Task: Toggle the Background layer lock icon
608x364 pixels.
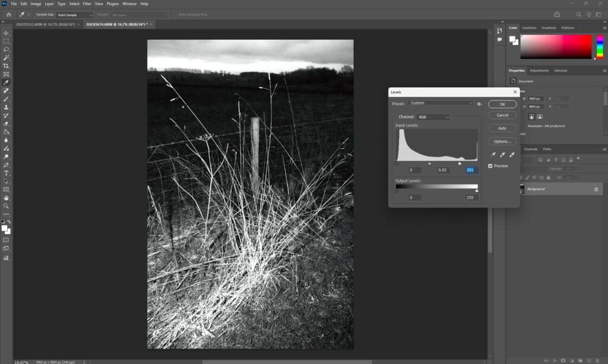Action: [596, 189]
